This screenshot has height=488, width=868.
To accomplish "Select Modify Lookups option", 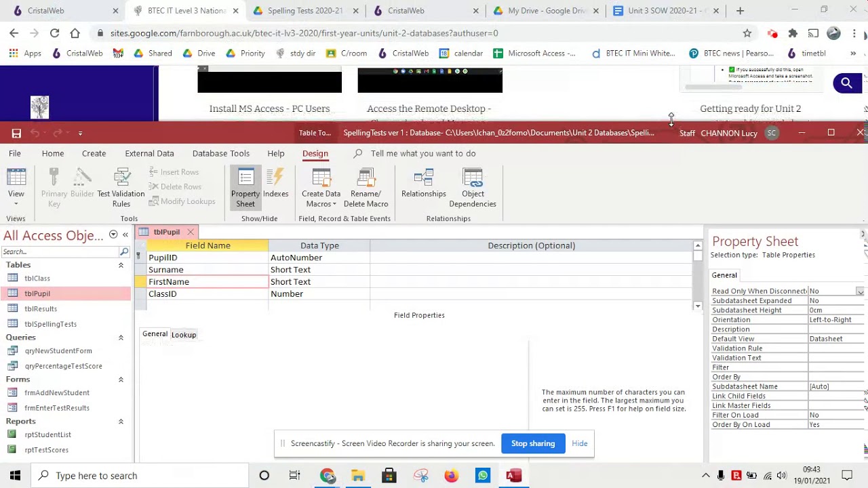I will click(182, 201).
